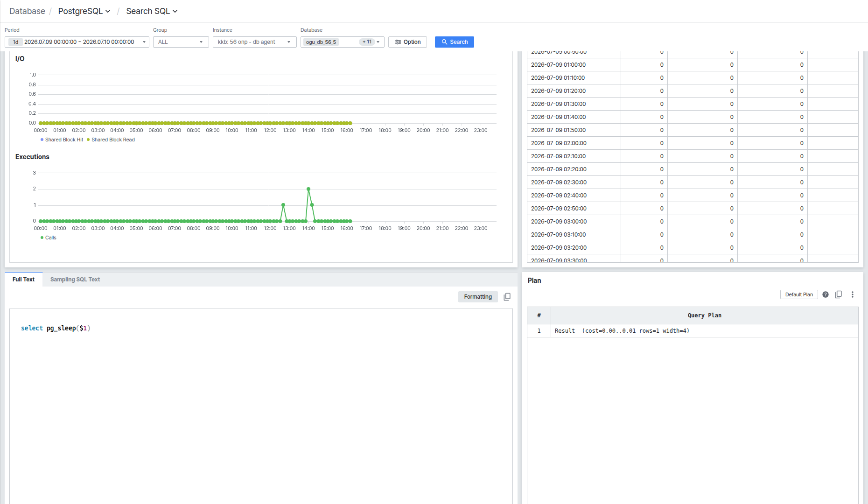Click the 2026-07-09 01:00:00 table row
The width and height of the screenshot is (868, 504).
[x=693, y=65]
